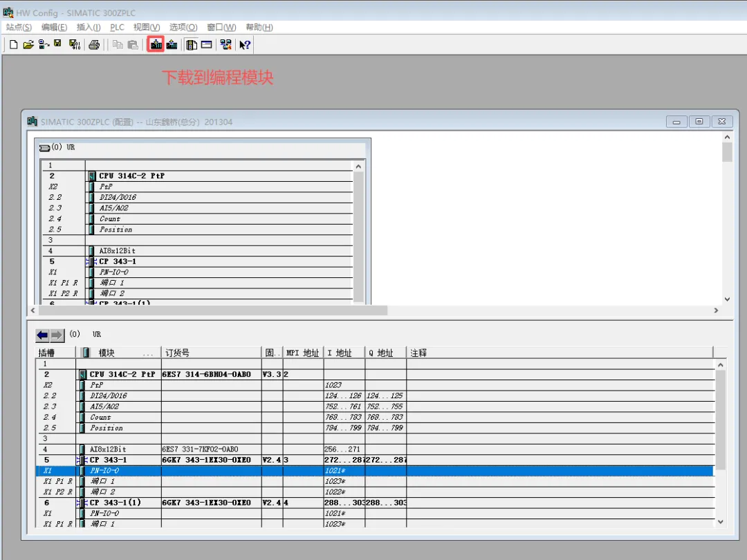This screenshot has height=560, width=747.
Task: Click HW Config application icon in title bar
Action: pyautogui.click(x=8, y=12)
